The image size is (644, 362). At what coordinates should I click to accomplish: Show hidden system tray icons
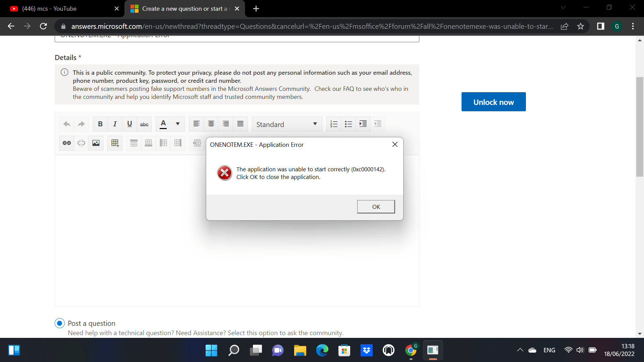click(520, 350)
